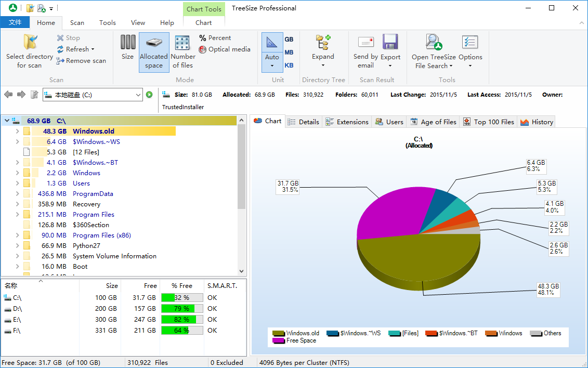The image size is (588, 368).
Task: Click the Refresh button
Action: (x=76, y=49)
